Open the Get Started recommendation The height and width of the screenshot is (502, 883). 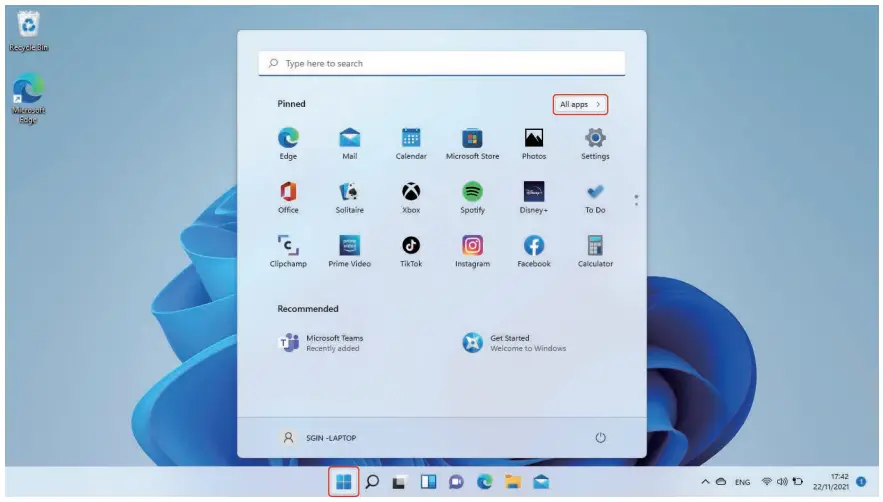(x=514, y=343)
